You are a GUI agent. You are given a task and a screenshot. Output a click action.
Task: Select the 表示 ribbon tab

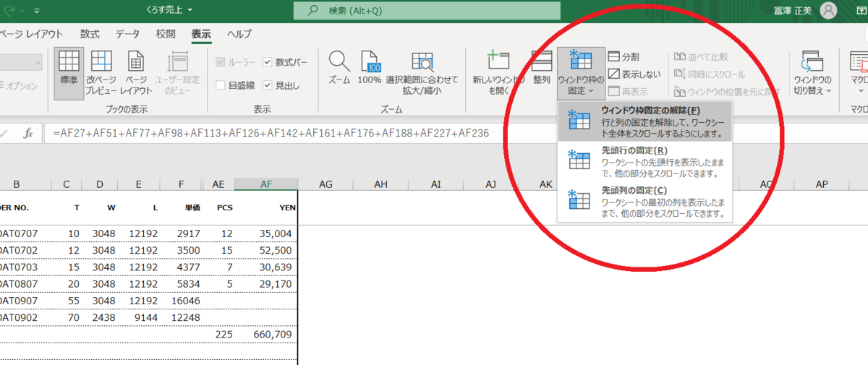(201, 34)
